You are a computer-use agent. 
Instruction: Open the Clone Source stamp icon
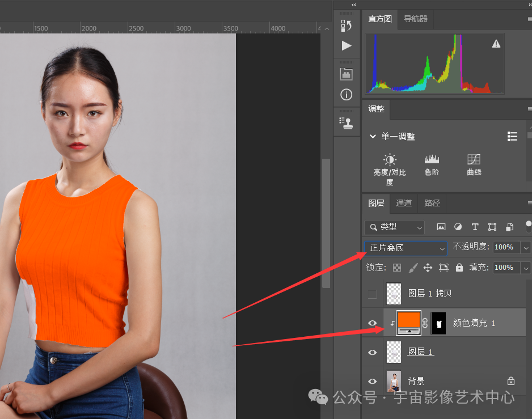pos(346,122)
